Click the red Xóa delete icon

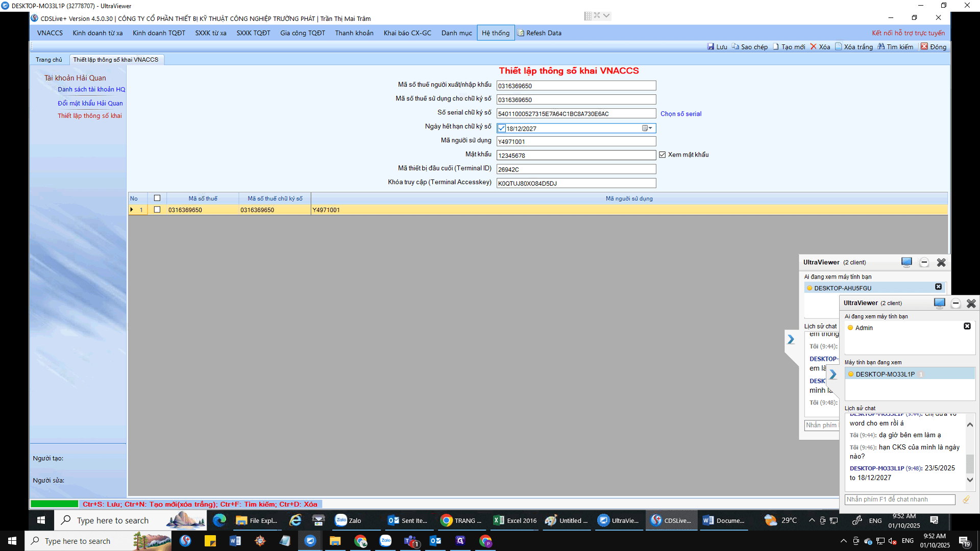point(814,46)
